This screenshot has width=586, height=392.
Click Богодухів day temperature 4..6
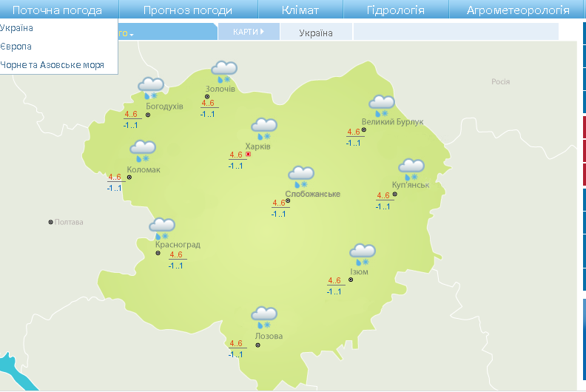coord(131,114)
